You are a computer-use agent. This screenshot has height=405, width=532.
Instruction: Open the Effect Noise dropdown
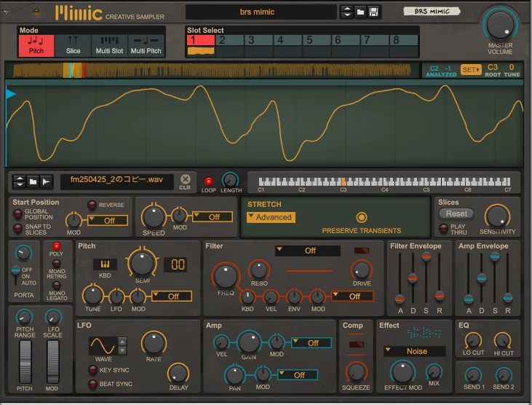[414, 351]
